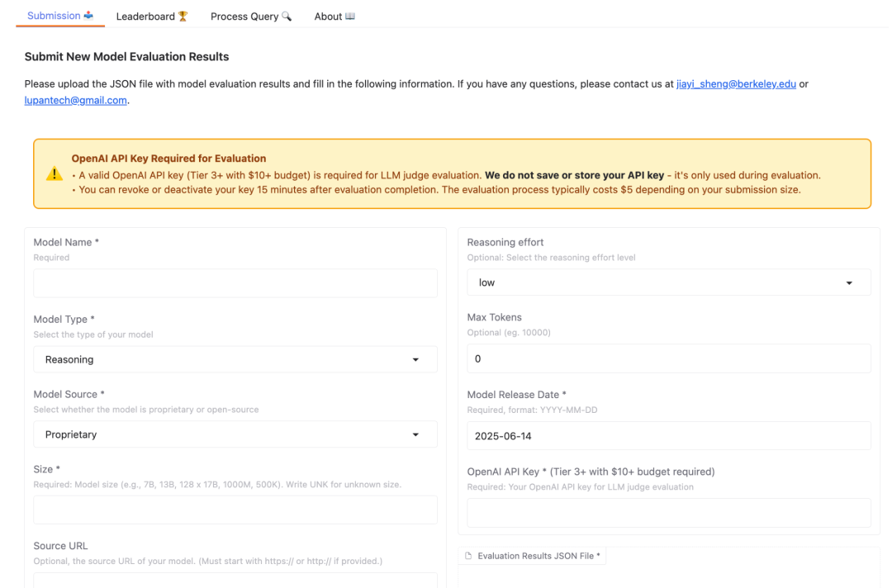Image resolution: width=892 pixels, height=588 pixels.
Task: Focus the Model Name text field
Action: [x=235, y=283]
